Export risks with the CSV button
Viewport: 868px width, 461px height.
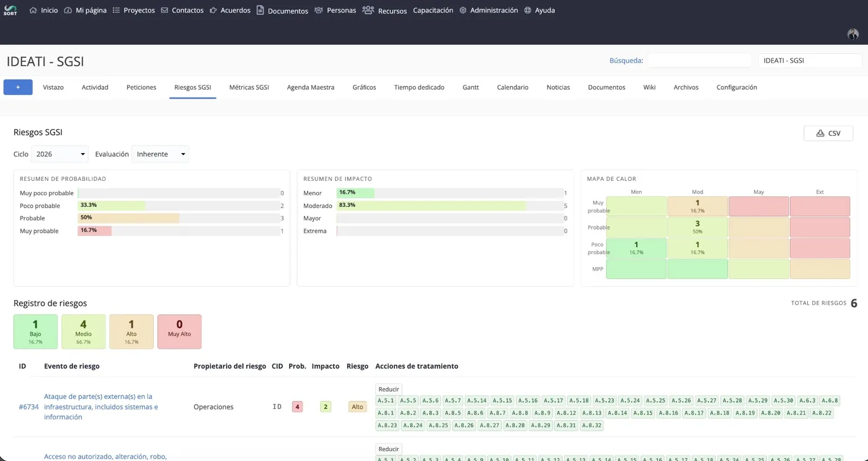point(828,133)
